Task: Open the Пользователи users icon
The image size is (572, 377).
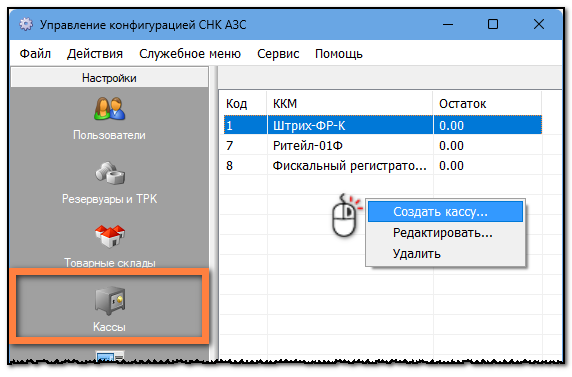Action: point(109,109)
